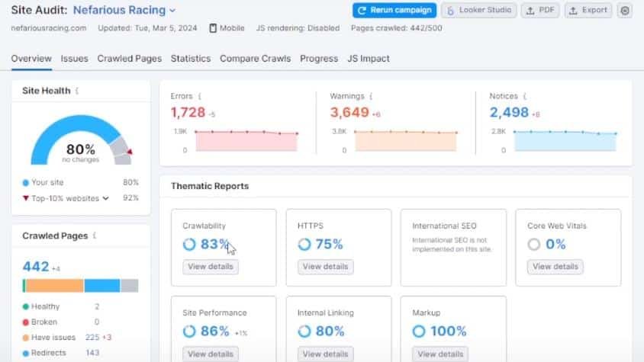Select the Overview tab
This screenshot has width=644, height=362.
31,59
